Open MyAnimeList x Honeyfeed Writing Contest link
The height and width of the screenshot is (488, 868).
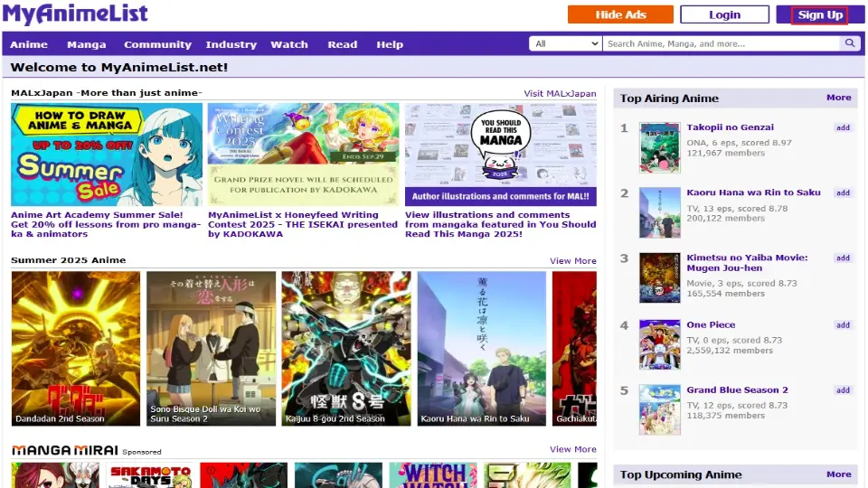pyautogui.click(x=303, y=224)
